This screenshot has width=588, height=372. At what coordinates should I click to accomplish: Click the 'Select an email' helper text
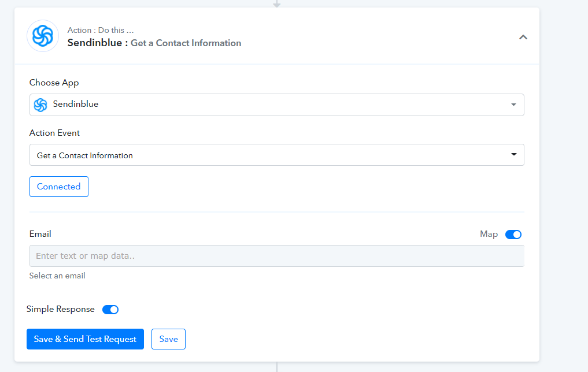pyautogui.click(x=57, y=276)
